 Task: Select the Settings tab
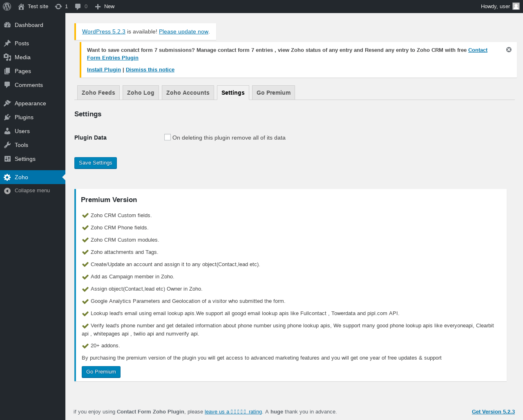[233, 93]
